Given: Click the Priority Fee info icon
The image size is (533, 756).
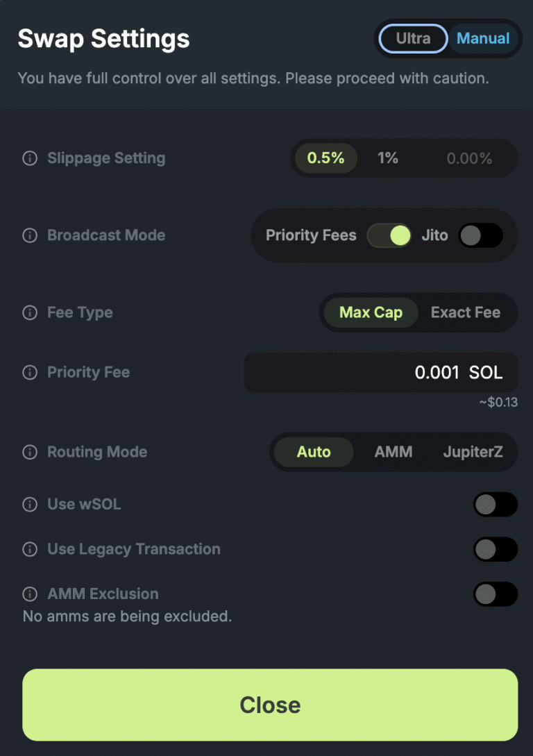Looking at the screenshot, I should 29,372.
